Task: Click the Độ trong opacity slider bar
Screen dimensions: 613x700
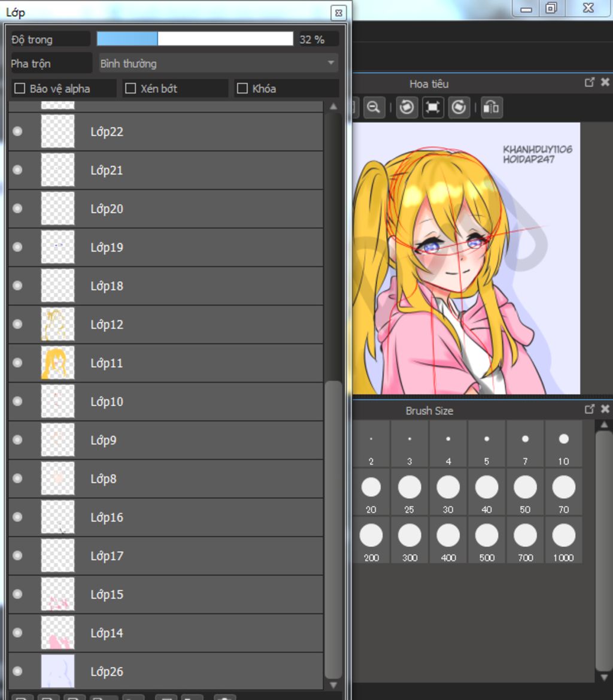Action: pyautogui.click(x=195, y=39)
